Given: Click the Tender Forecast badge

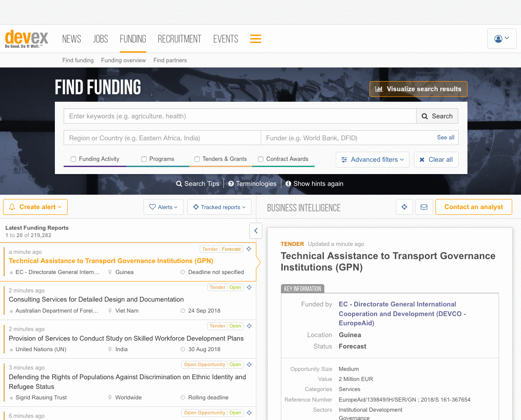Looking at the screenshot, I should pos(222,249).
